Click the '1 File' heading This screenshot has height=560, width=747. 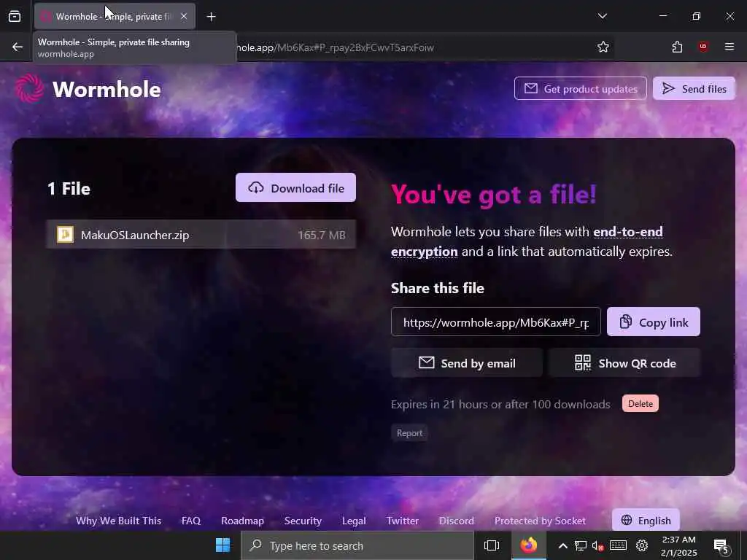(x=69, y=189)
